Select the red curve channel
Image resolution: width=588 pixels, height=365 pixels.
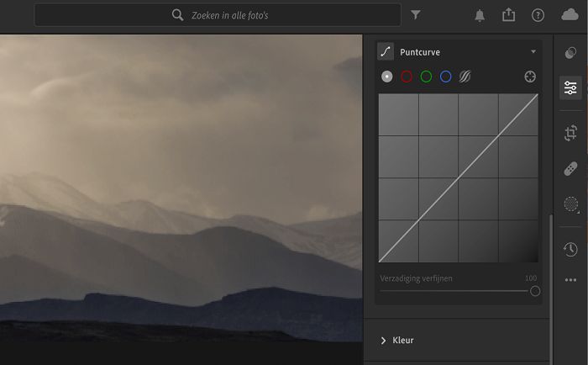coord(407,77)
